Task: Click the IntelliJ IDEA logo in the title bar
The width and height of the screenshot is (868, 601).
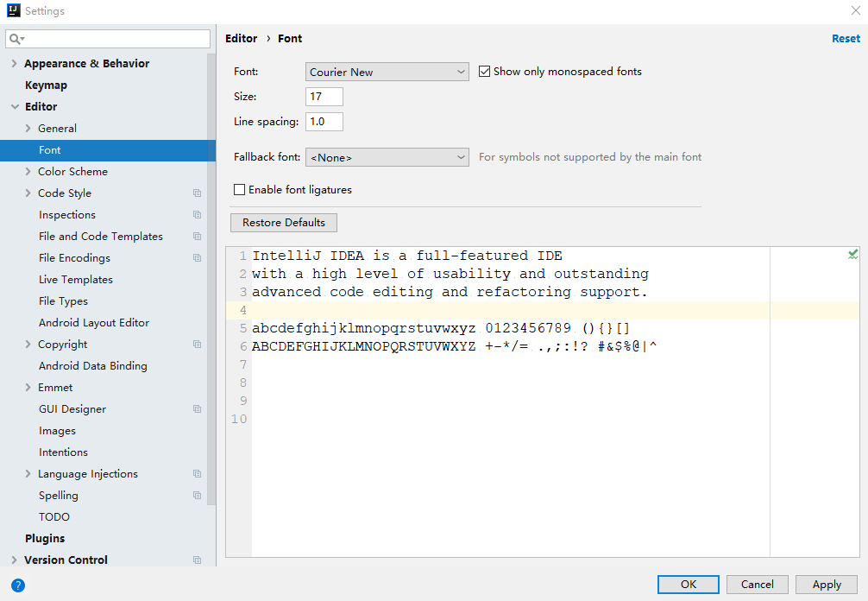Action: 13,10
